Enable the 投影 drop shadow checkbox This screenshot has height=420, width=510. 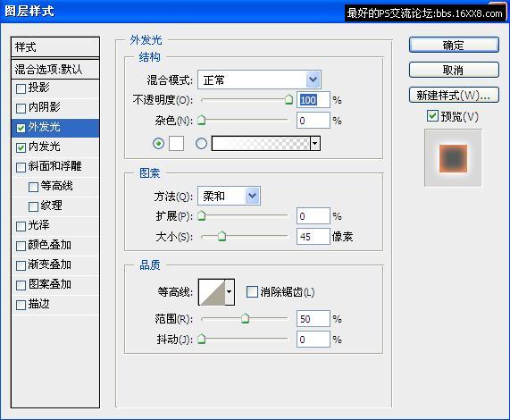[21, 88]
